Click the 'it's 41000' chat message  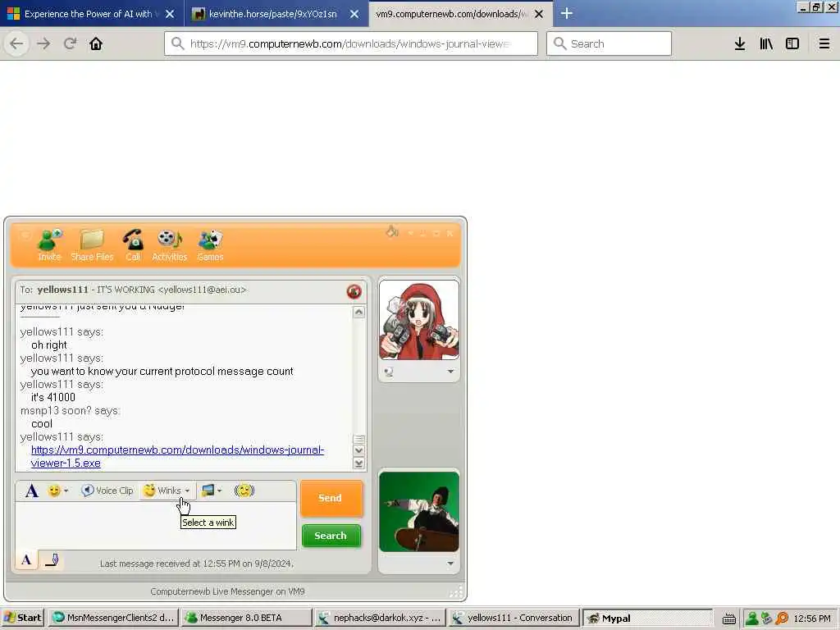coord(53,398)
